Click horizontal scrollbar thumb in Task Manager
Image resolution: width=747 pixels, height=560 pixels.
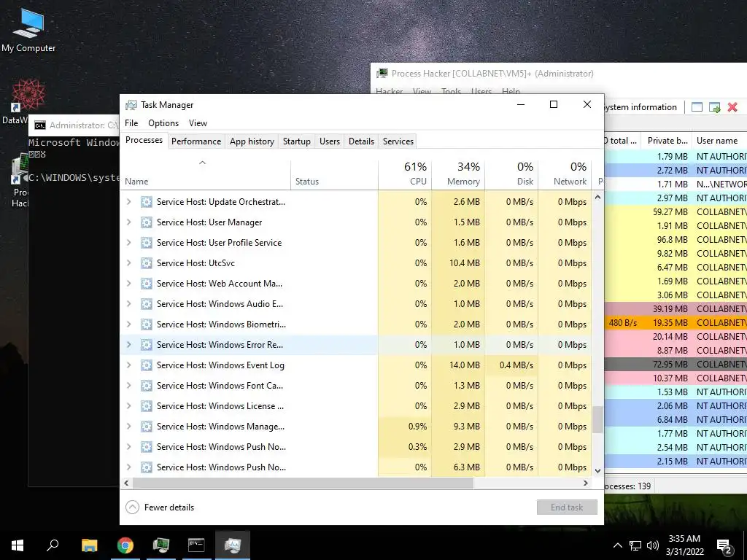(303, 483)
